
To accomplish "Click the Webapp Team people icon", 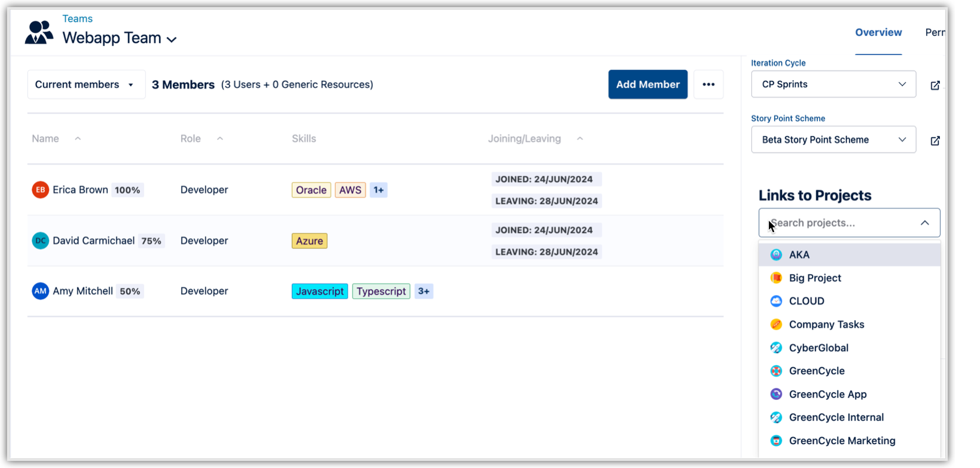I will click(39, 32).
